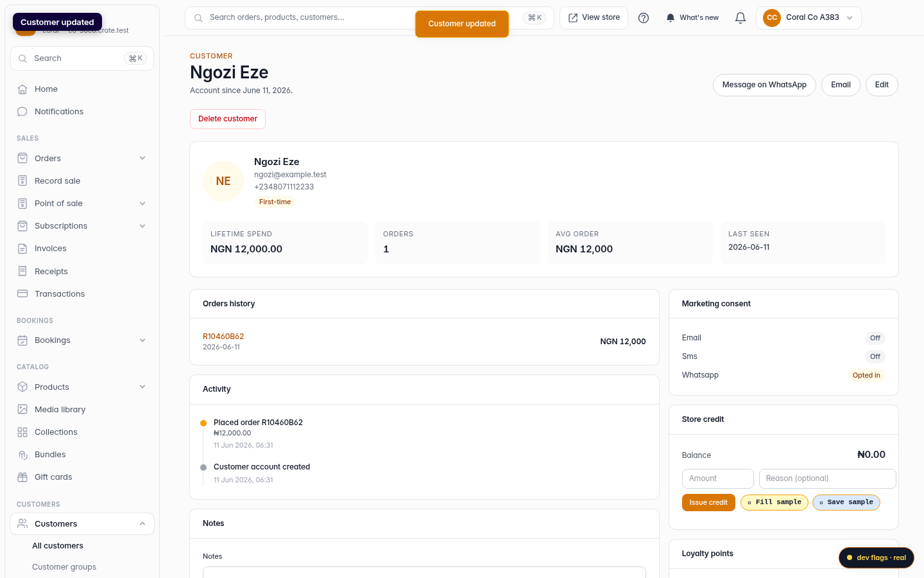924x578 pixels.
Task: Click the magnifier icon in top search
Action: [x=198, y=18]
